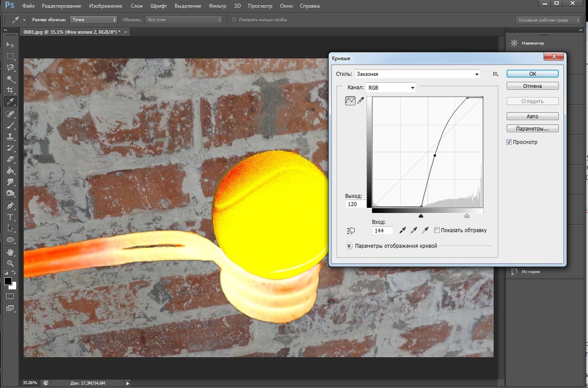Open the Редактирование menu
Screen dimensions: 588x388
[x=61, y=6]
